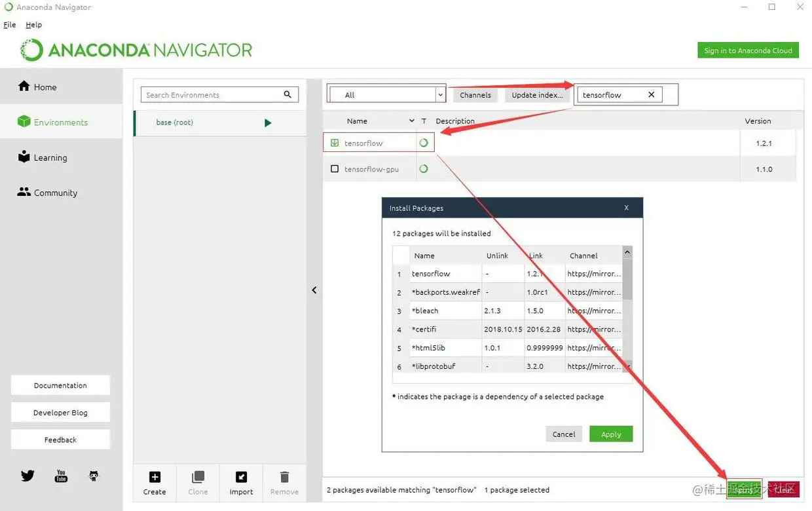Click the tensorflow-gpu row loading spinner
Screen dimensions: 812x511
tap(424, 168)
